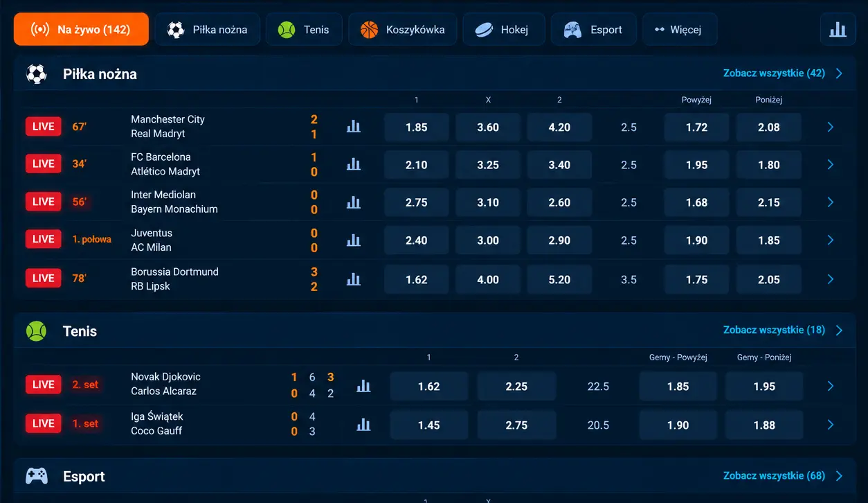Screen dimensions: 868x503
Task: Click the tennis ball icon in Tenis header
Action: tap(37, 331)
